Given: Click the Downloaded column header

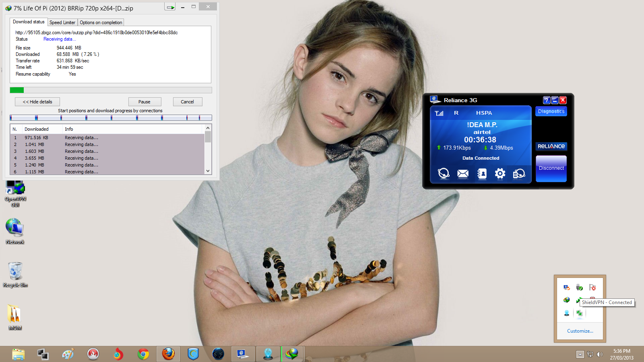Looking at the screenshot, I should [x=42, y=129].
